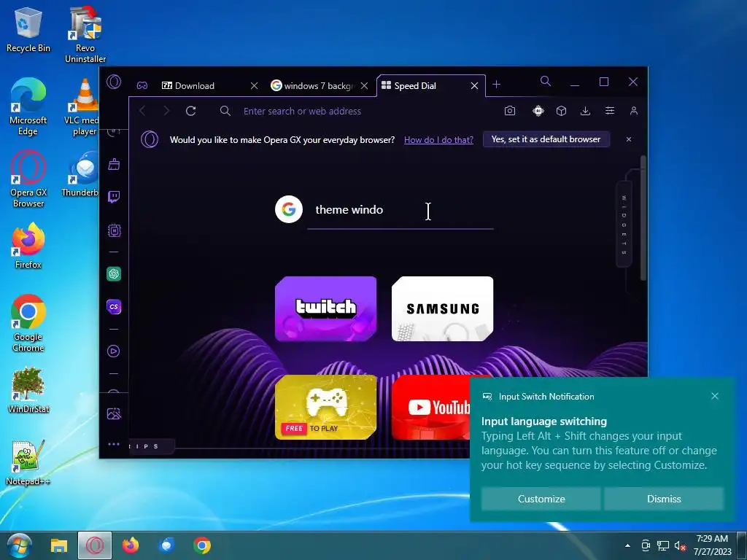Close the Download tab
The image size is (747, 560).
[254, 86]
